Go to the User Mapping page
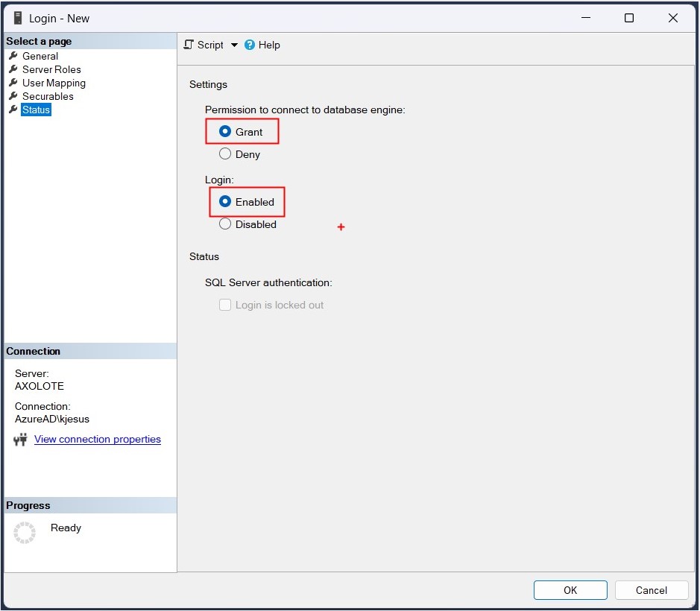Viewport: 700px width, 611px height. 54,83
